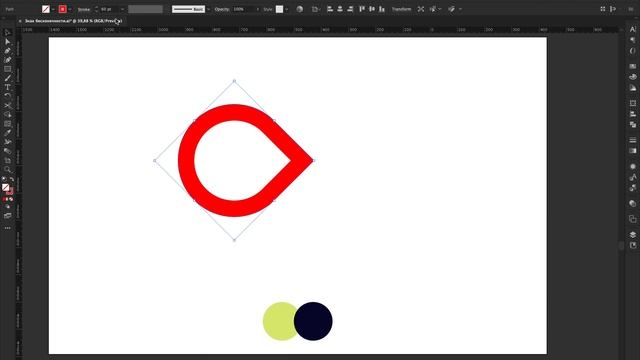Screen dimensions: 640x360
Task: Select the Line Segment tool
Action: click(x=7, y=78)
